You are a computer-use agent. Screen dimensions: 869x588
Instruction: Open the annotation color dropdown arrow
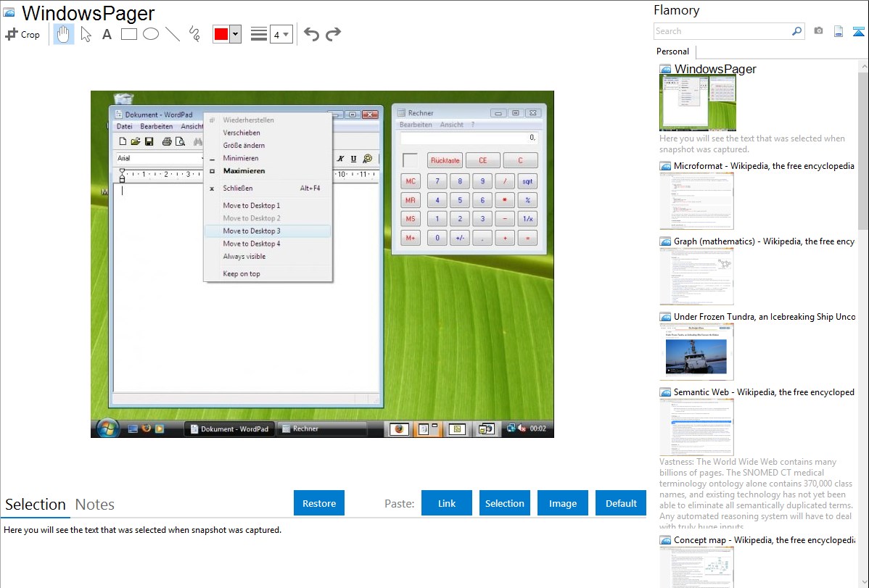coord(236,34)
